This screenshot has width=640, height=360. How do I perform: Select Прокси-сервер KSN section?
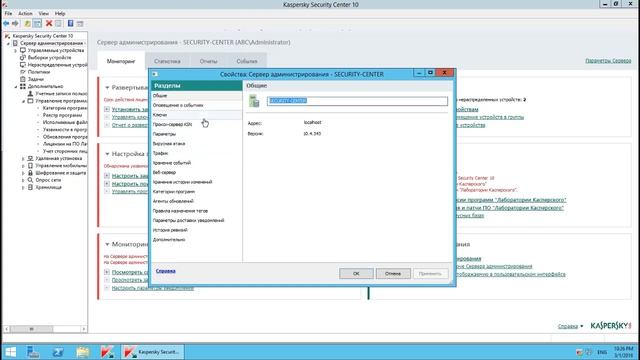pos(197,124)
